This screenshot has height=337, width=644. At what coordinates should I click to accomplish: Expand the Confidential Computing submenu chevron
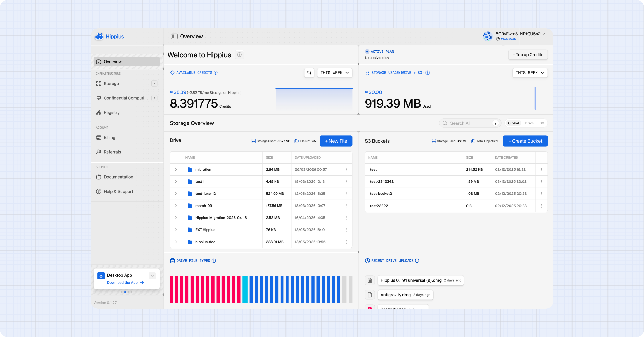point(154,98)
